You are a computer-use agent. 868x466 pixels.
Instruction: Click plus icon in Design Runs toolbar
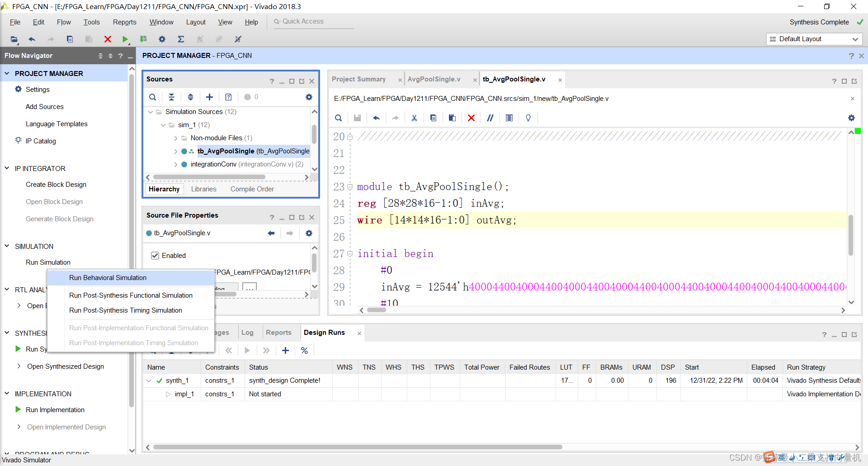pos(285,351)
